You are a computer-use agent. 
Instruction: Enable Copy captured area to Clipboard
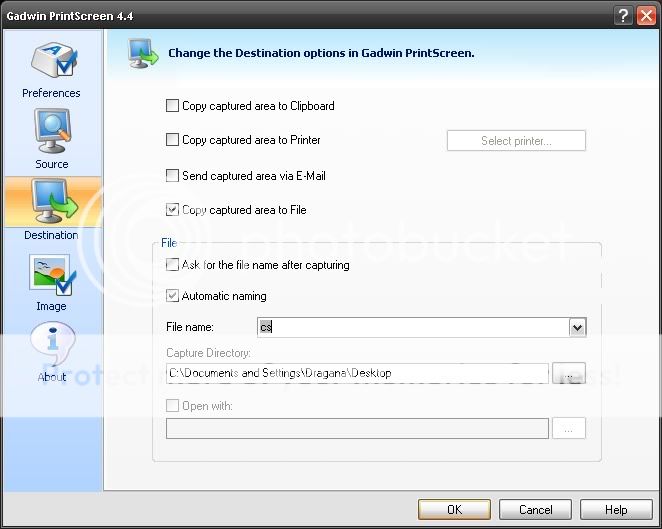coord(172,106)
